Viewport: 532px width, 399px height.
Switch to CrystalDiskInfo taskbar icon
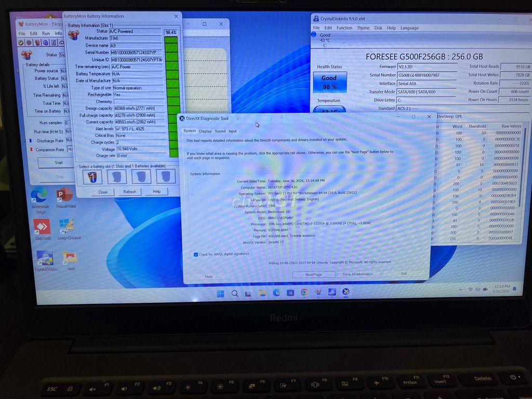[332, 292]
